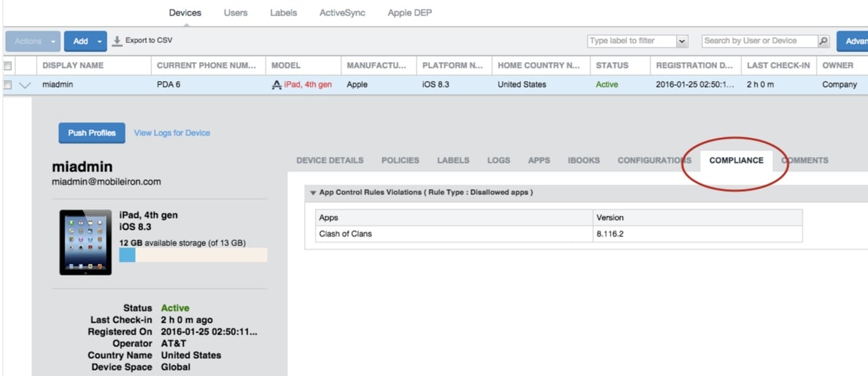Screen dimensions: 868x376
Task: Go to the Users top tab
Action: point(236,12)
